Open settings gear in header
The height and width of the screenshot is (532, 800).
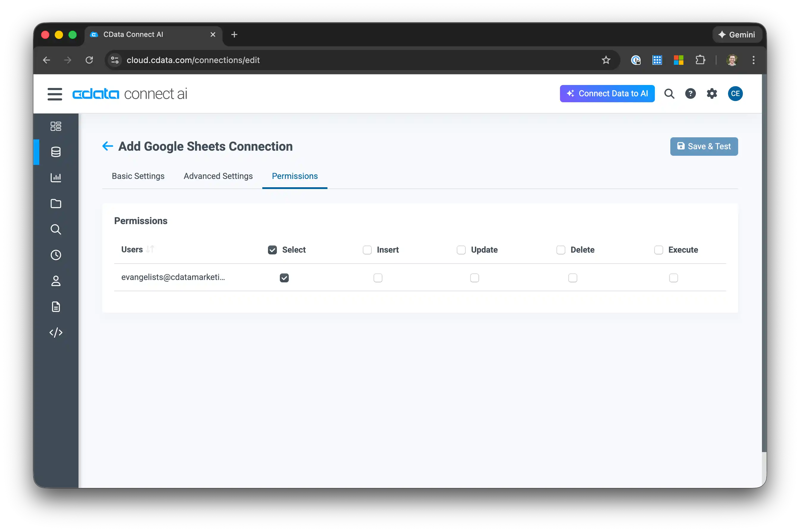[711, 94]
